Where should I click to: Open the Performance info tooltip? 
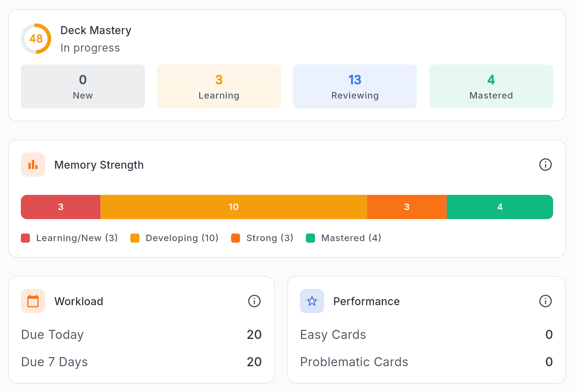(545, 301)
